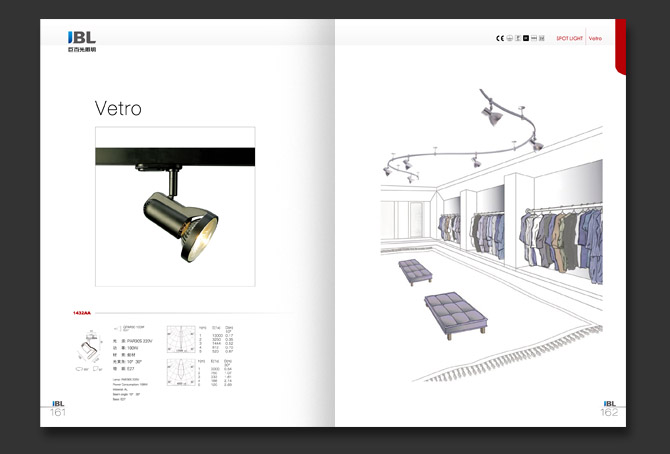Click page number 162

(609, 412)
